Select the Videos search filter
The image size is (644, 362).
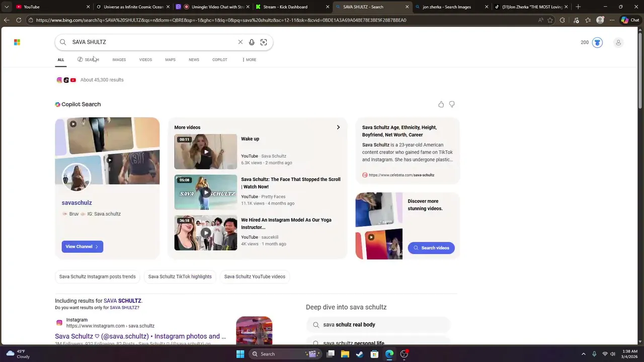(145, 60)
